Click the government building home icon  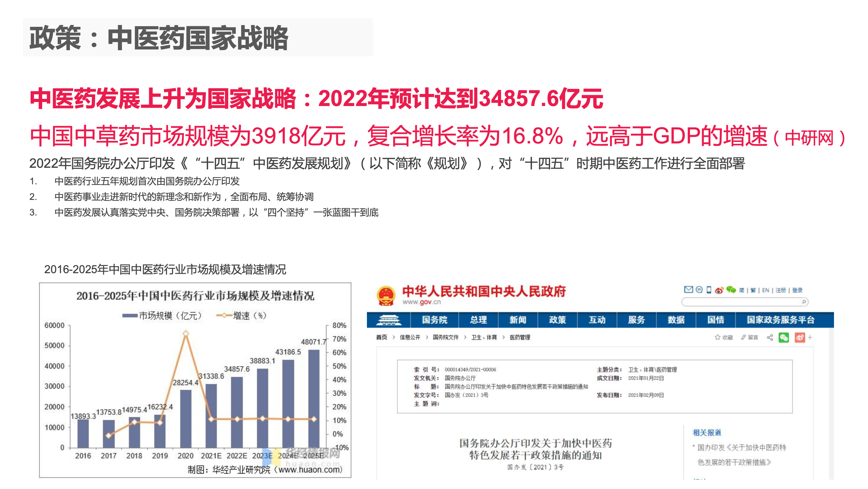(388, 320)
